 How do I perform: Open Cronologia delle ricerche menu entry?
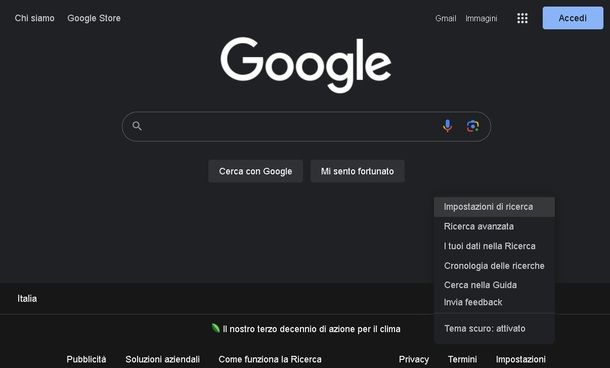(x=494, y=266)
